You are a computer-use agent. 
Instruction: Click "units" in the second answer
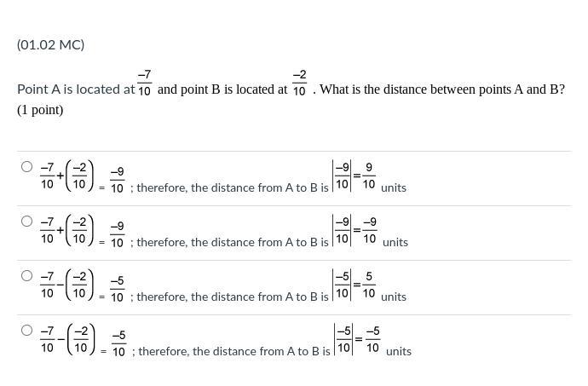tap(395, 242)
